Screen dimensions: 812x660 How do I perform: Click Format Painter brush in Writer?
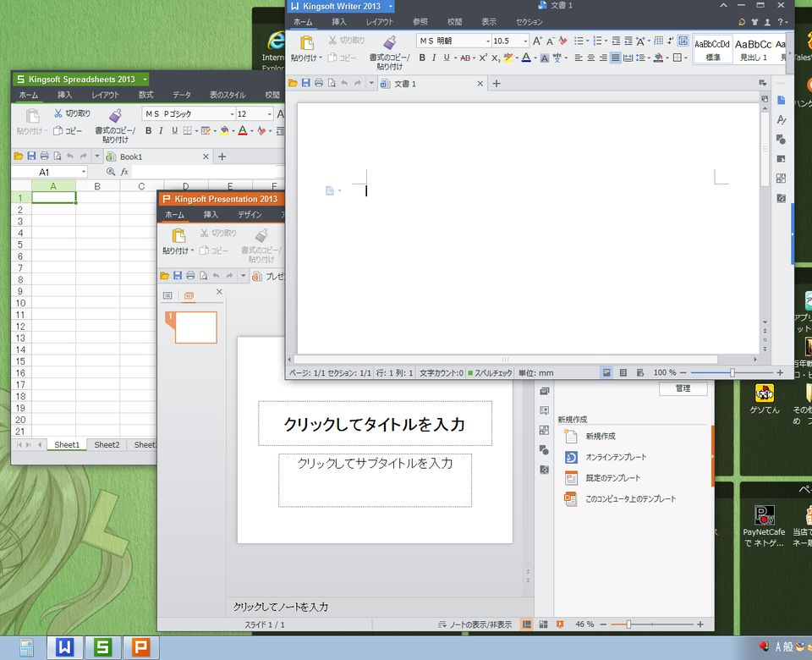click(x=389, y=42)
